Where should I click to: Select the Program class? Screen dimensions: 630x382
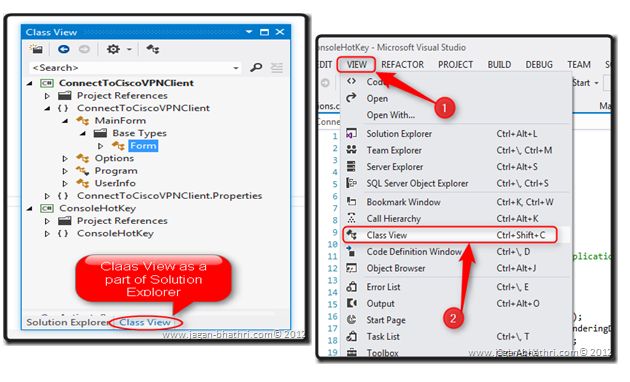(x=116, y=171)
